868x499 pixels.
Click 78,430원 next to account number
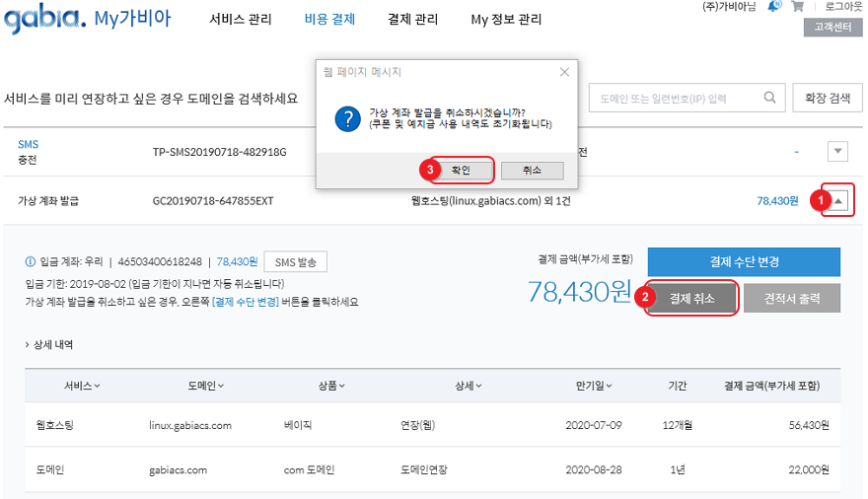[237, 261]
